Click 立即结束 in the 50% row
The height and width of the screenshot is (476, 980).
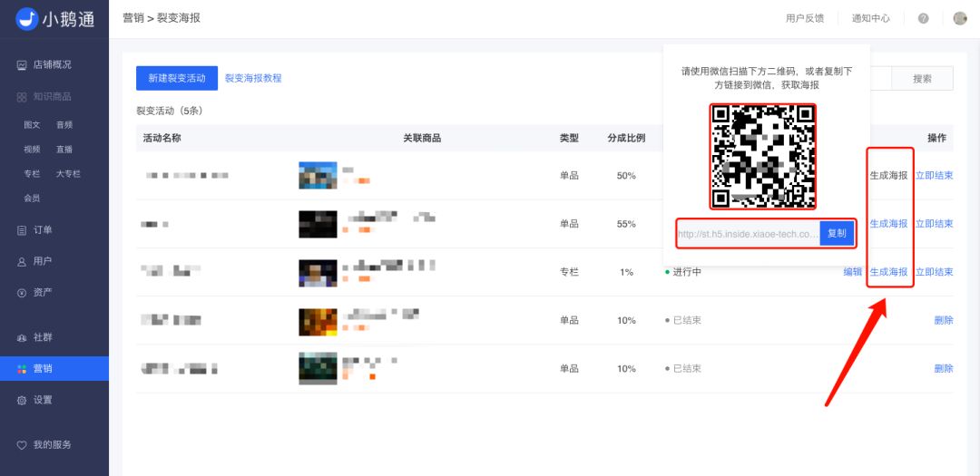tap(935, 176)
